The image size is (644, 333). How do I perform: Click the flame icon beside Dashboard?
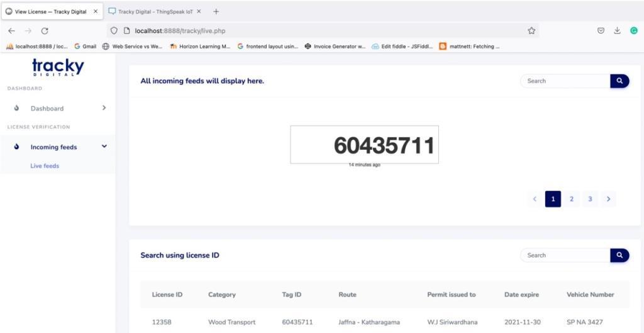pyautogui.click(x=16, y=108)
